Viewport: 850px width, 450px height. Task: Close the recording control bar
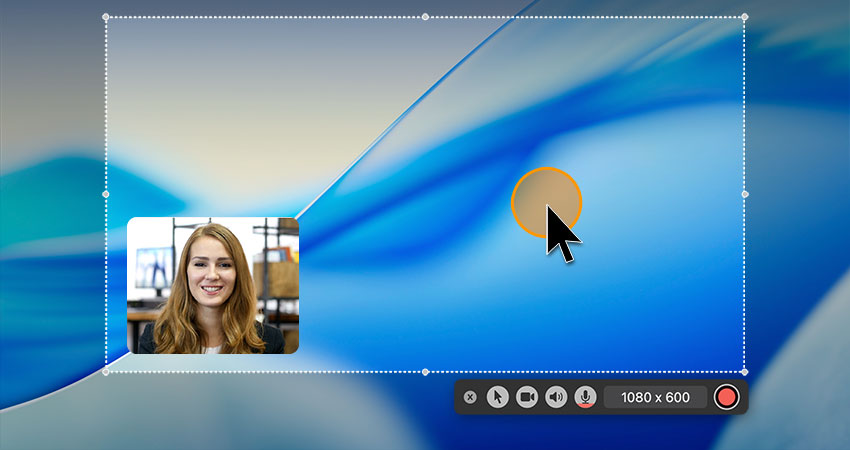(x=470, y=397)
